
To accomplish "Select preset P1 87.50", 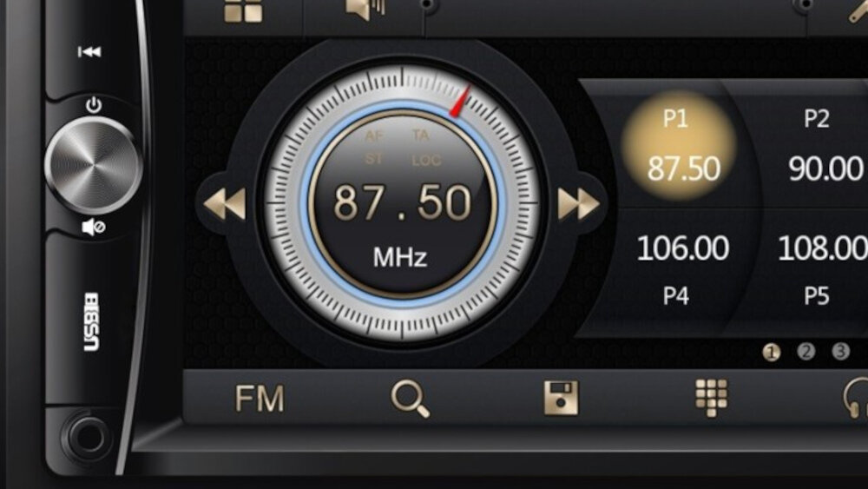I will (x=680, y=145).
